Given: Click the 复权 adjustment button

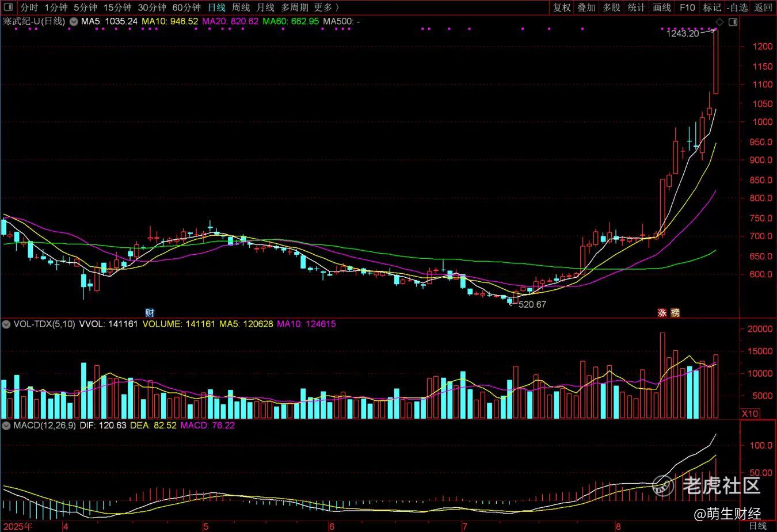Looking at the screenshot, I should [562, 7].
